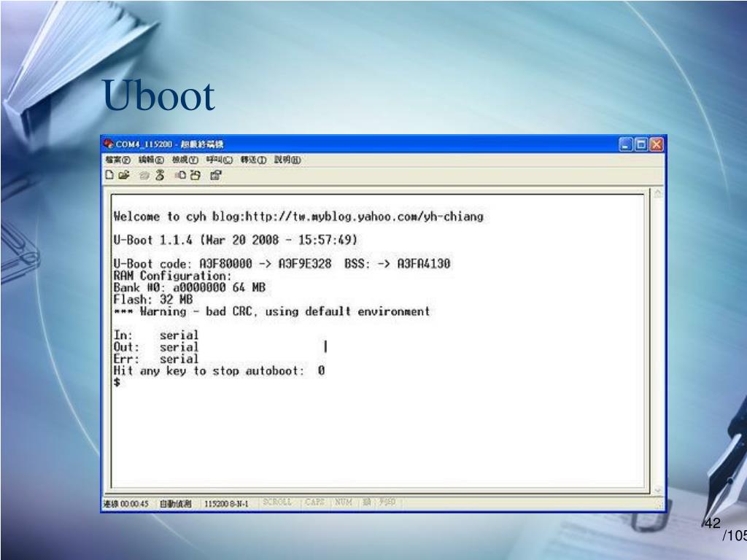This screenshot has height=560, width=747.
Task: Open the 說明(H) Help menu
Action: point(287,160)
